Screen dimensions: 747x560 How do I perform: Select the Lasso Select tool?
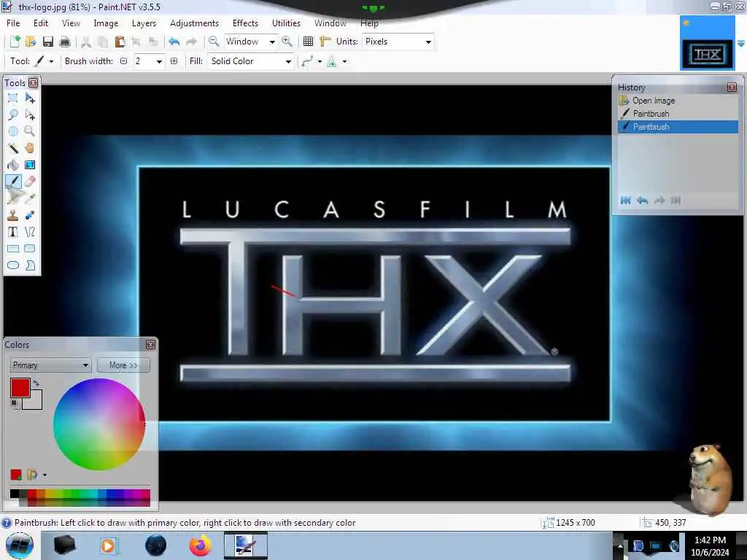[x=13, y=114]
